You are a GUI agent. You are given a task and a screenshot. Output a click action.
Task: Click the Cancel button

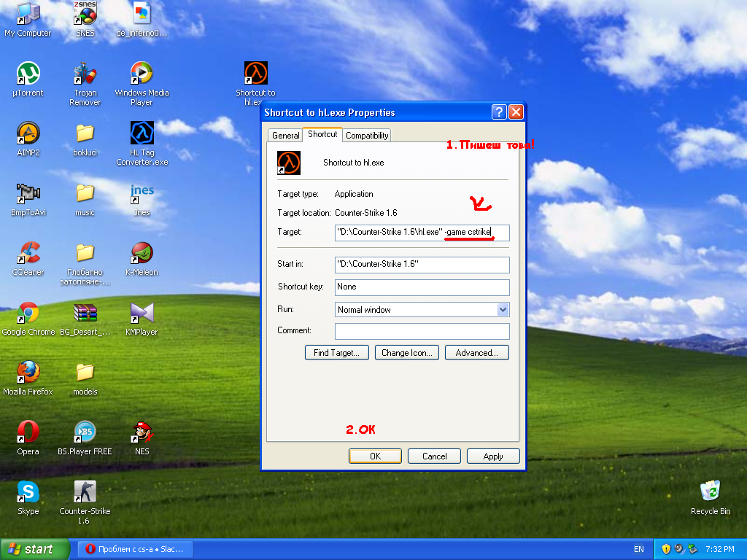point(435,456)
